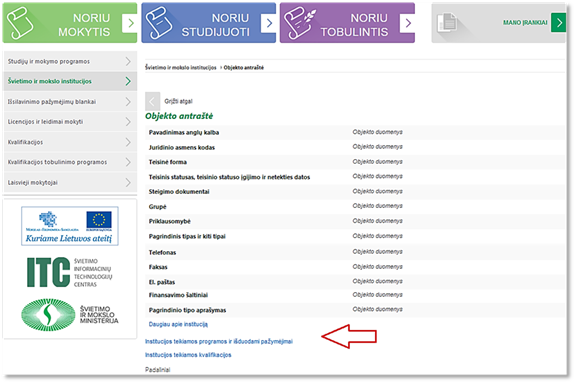Click Teisinė forma row label

tap(168, 162)
